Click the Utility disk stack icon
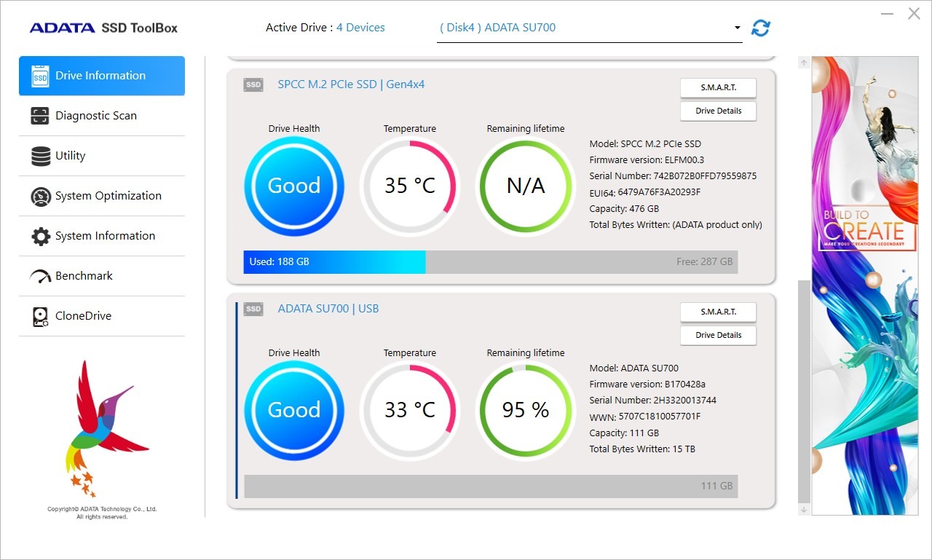The image size is (932, 560). (x=40, y=156)
